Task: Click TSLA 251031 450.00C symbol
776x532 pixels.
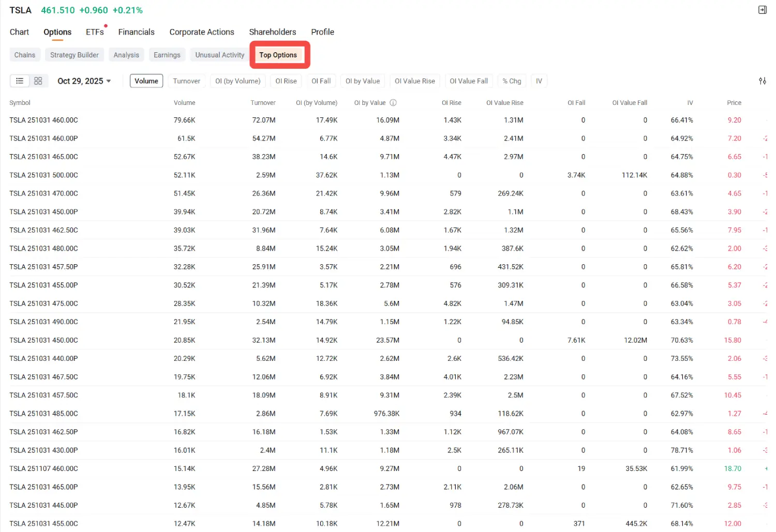Action: [43, 340]
